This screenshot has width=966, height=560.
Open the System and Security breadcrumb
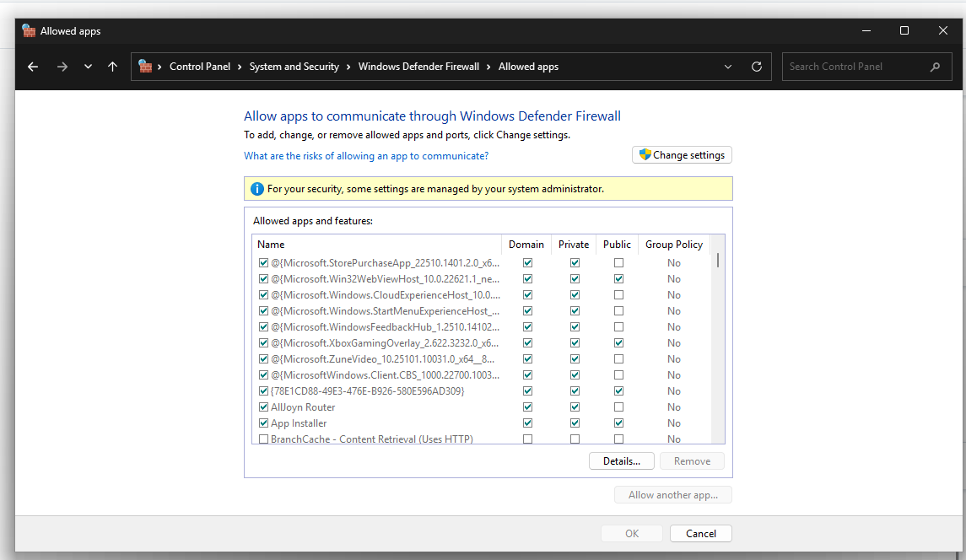coord(294,67)
